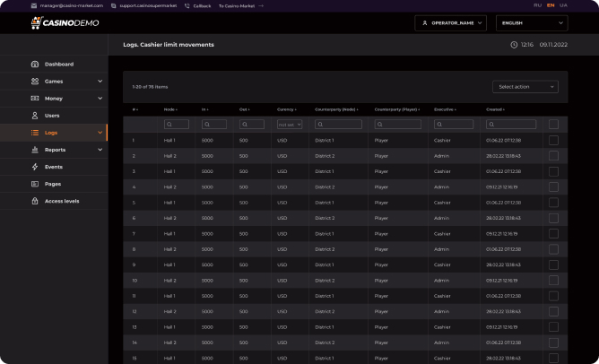The height and width of the screenshot is (364, 599).
Task: Click the Node column search field
Action: (x=176, y=125)
